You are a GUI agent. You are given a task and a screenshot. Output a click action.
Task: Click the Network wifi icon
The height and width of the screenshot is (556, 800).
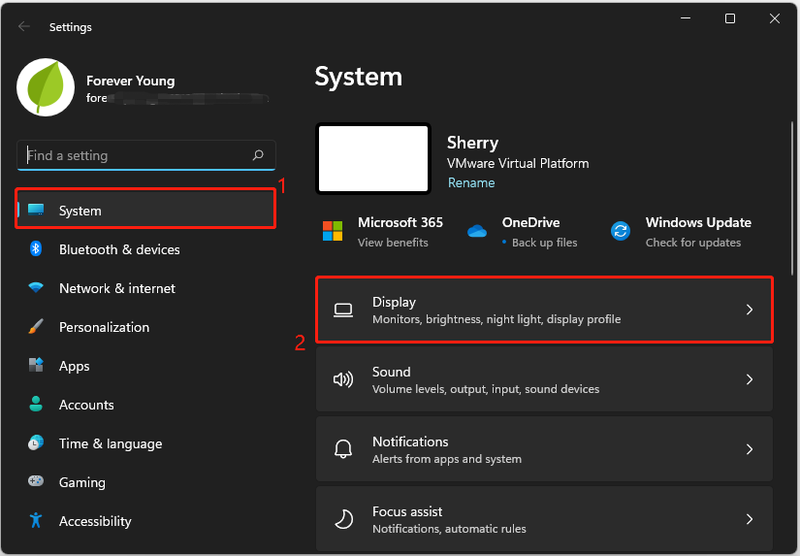click(36, 288)
